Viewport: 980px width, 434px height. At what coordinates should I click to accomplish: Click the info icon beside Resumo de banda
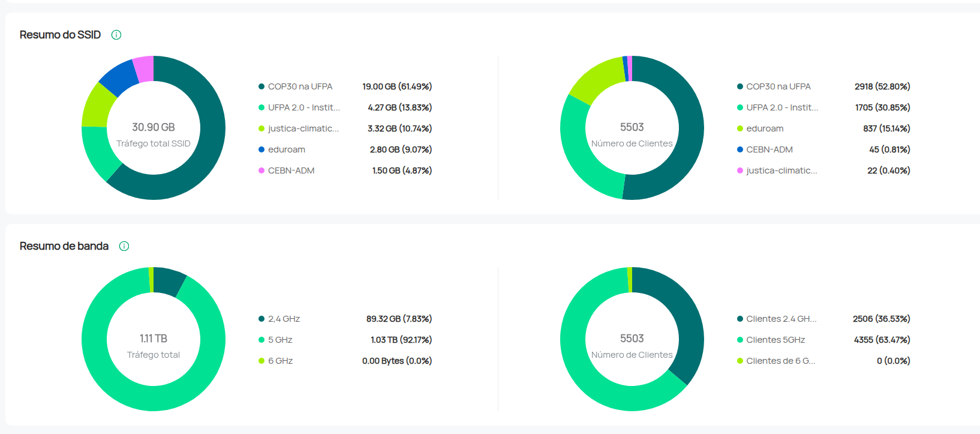point(124,246)
